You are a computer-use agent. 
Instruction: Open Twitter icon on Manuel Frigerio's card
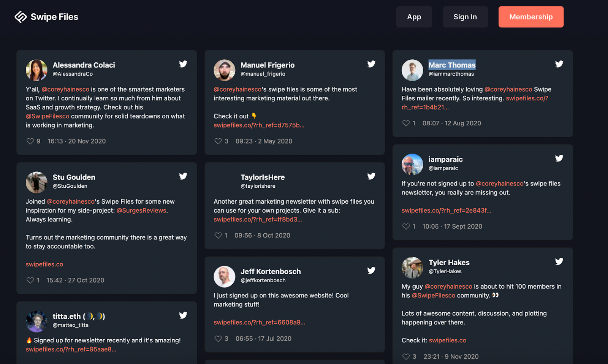[x=371, y=64]
